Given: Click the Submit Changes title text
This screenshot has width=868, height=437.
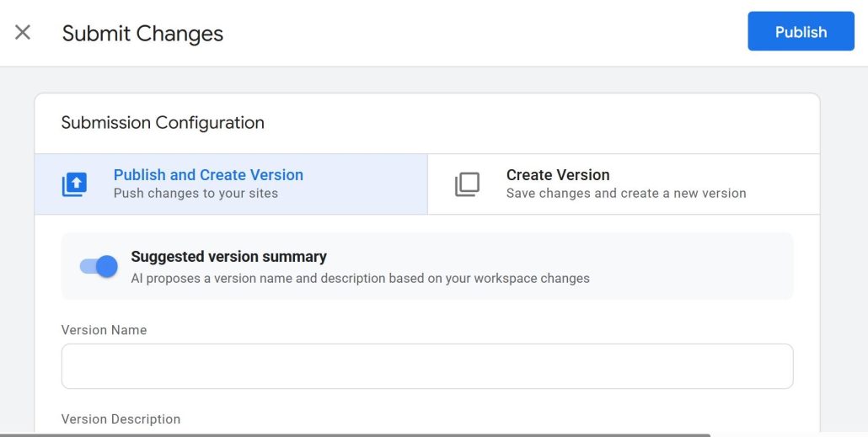Looking at the screenshot, I should [x=142, y=33].
